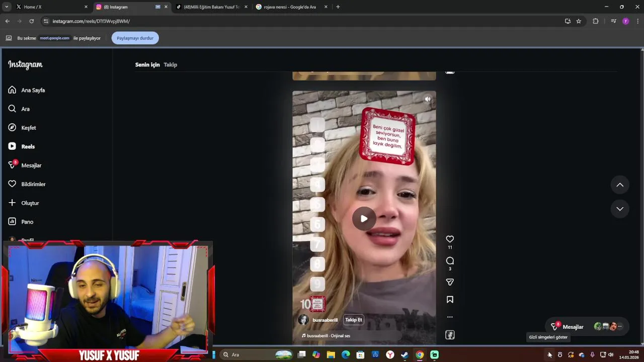Click Paylaşmayı durdur stop sharing button
The width and height of the screenshot is (644, 362).
pyautogui.click(x=135, y=38)
